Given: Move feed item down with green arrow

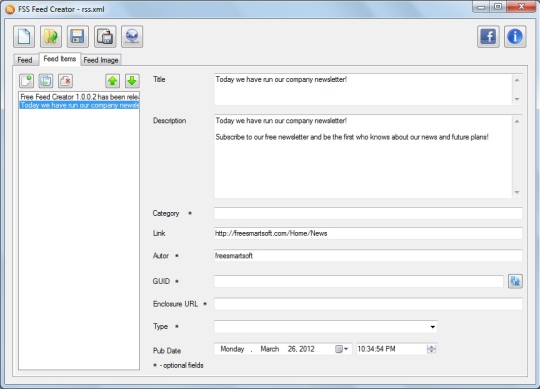Looking at the screenshot, I should [132, 81].
